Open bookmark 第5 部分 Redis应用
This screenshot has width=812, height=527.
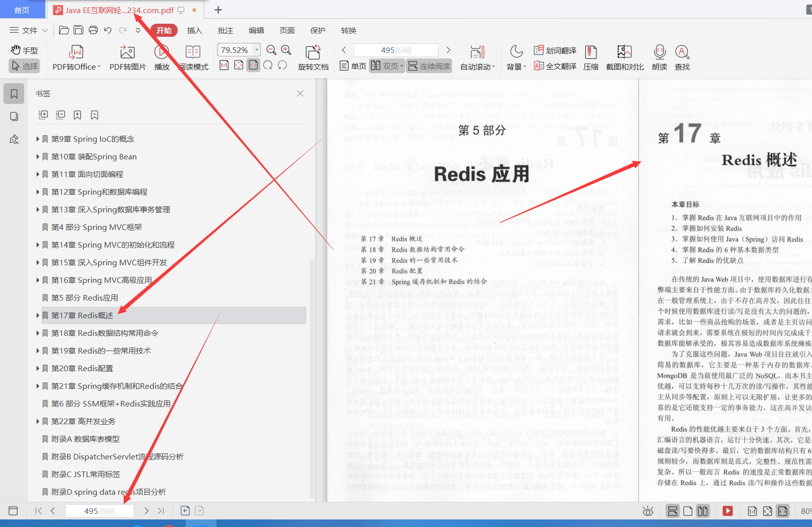coord(85,298)
